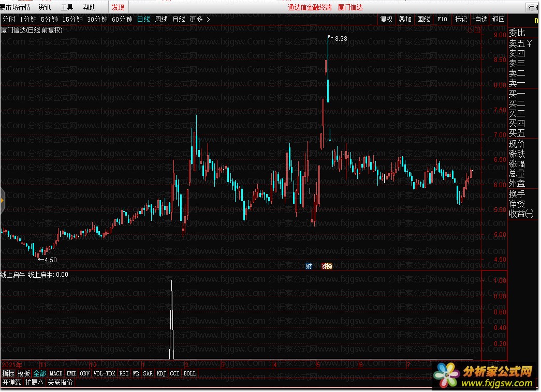Click the 画线 drawing button
Viewport: 541px width, 392px height.
click(x=423, y=19)
